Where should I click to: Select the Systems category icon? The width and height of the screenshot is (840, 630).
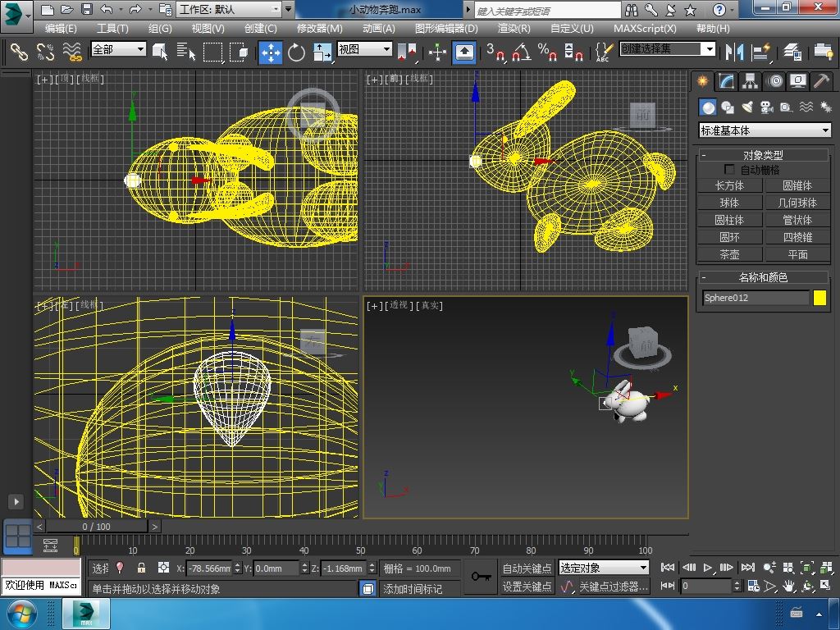(825, 107)
